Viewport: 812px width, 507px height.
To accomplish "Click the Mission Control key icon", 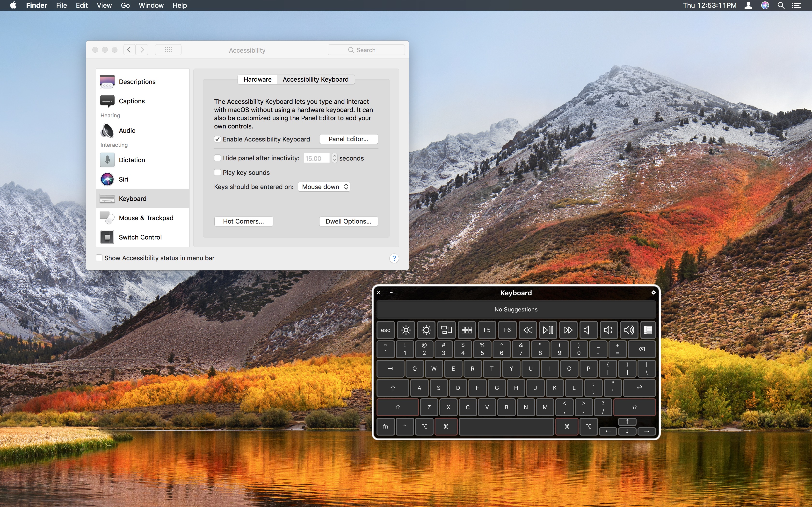I will 446,330.
